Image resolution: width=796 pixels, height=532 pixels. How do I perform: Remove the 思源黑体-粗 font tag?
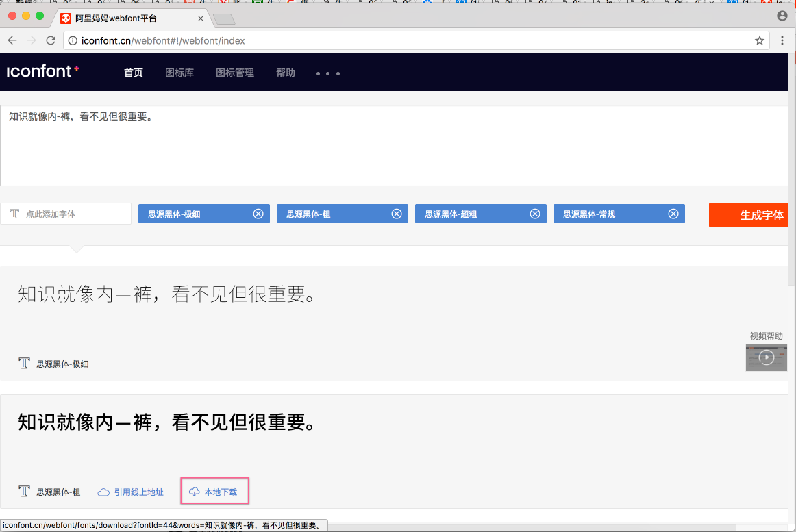(397, 214)
